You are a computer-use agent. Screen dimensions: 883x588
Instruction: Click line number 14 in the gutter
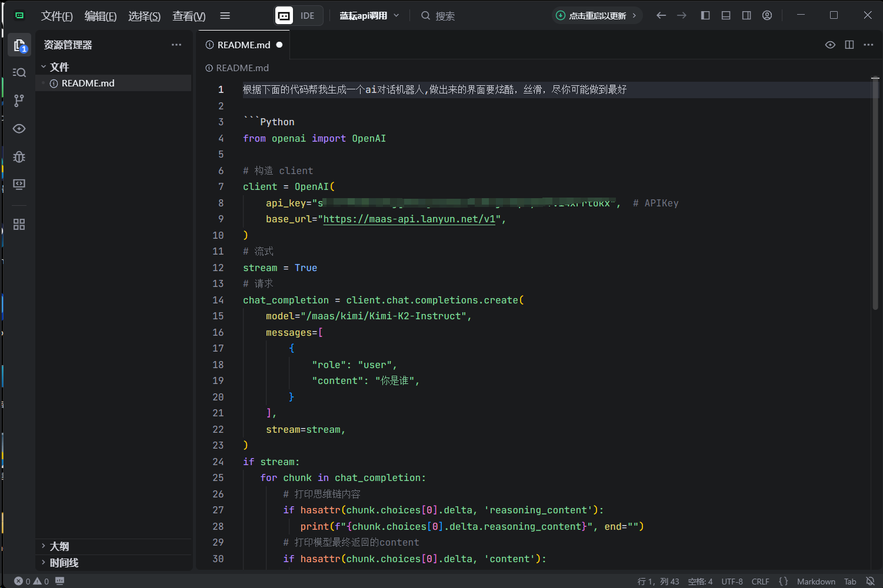pos(218,300)
